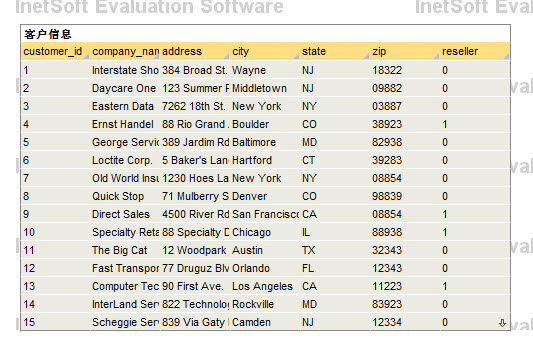Select the San Francisco city cell
Viewport: 533px width, 361px height.
pyautogui.click(x=265, y=214)
